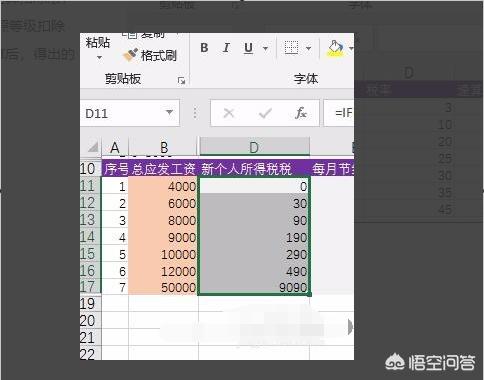Click tax cell showing 90
The width and height of the screenshot is (484, 380).
254,220
